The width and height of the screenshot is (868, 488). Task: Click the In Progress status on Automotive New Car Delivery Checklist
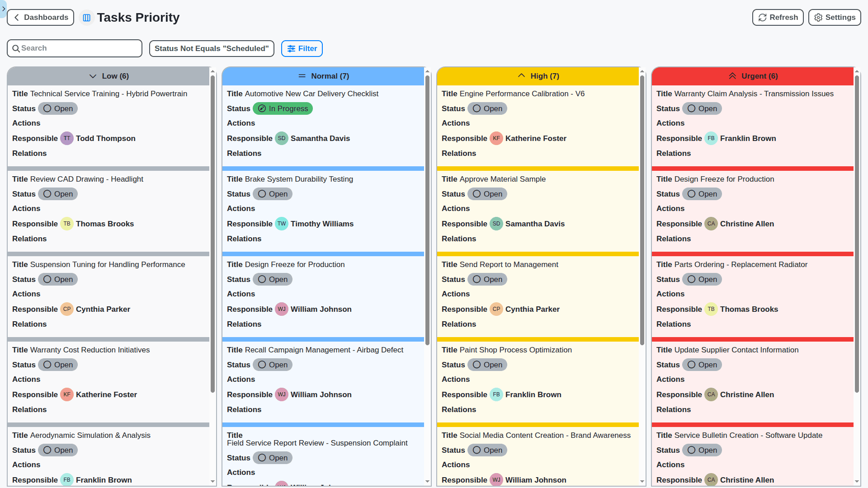283,108
